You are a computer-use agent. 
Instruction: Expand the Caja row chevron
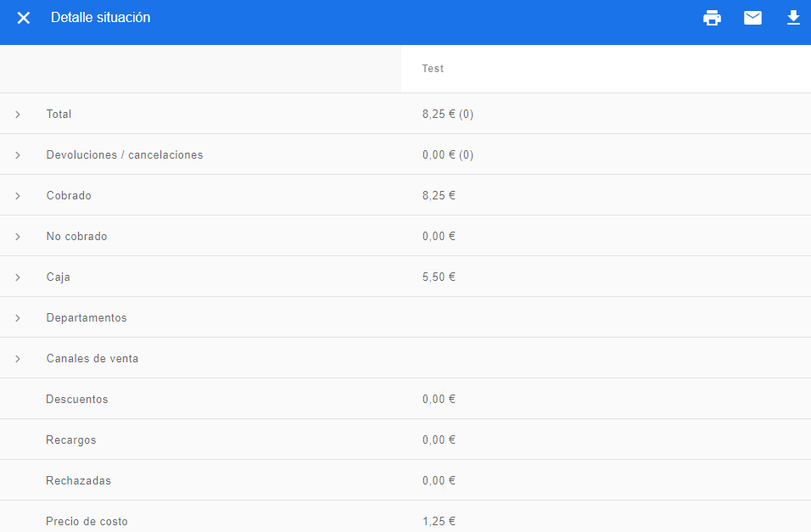point(18,277)
